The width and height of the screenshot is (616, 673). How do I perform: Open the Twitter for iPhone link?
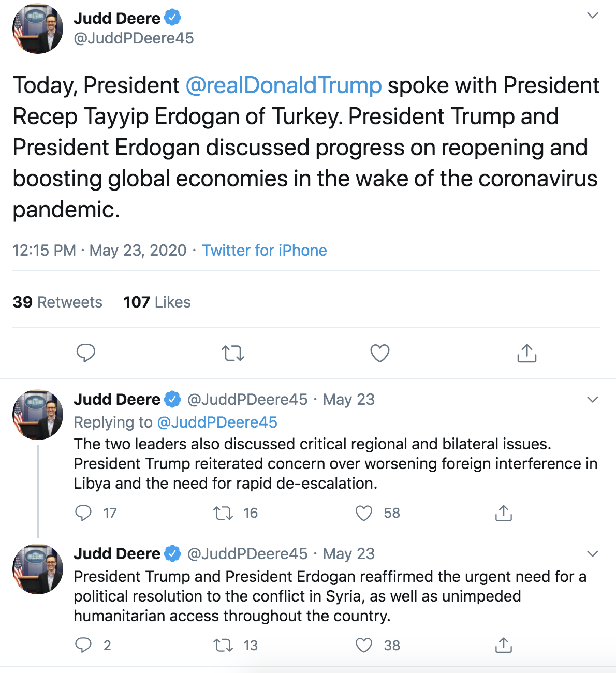pyautogui.click(x=265, y=251)
